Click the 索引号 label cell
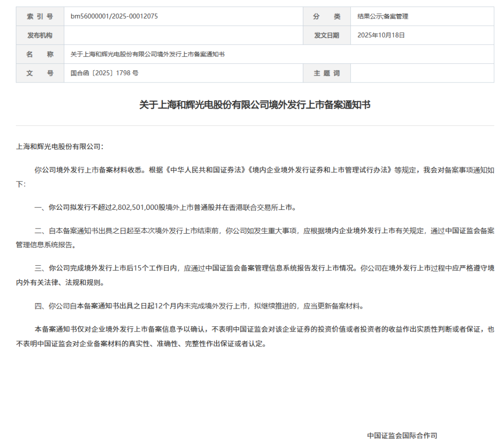Image resolution: width=504 pixels, height=443 pixels. [x=40, y=16]
